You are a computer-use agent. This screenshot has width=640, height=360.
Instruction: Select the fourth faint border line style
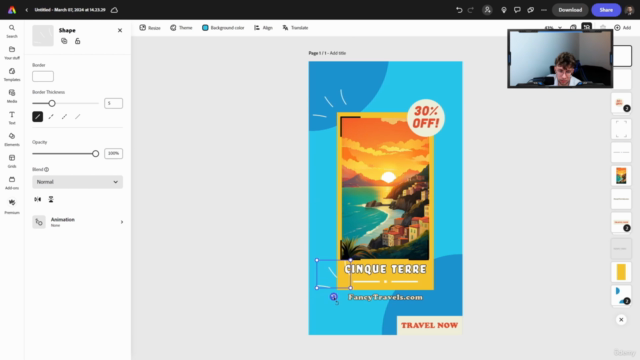click(78, 117)
